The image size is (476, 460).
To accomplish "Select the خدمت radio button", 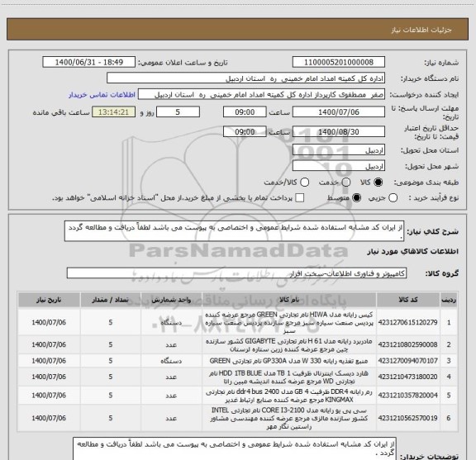I will click(x=346, y=183).
